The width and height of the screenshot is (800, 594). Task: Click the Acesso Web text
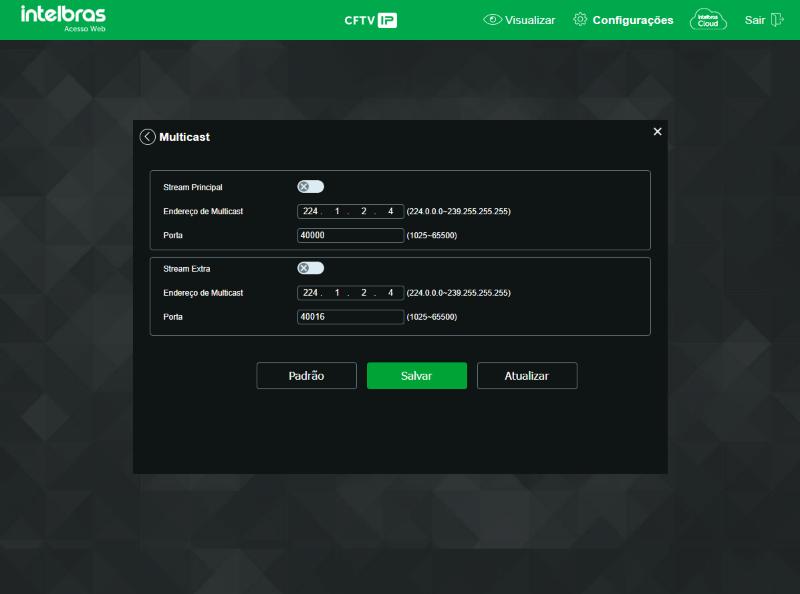tap(85, 29)
